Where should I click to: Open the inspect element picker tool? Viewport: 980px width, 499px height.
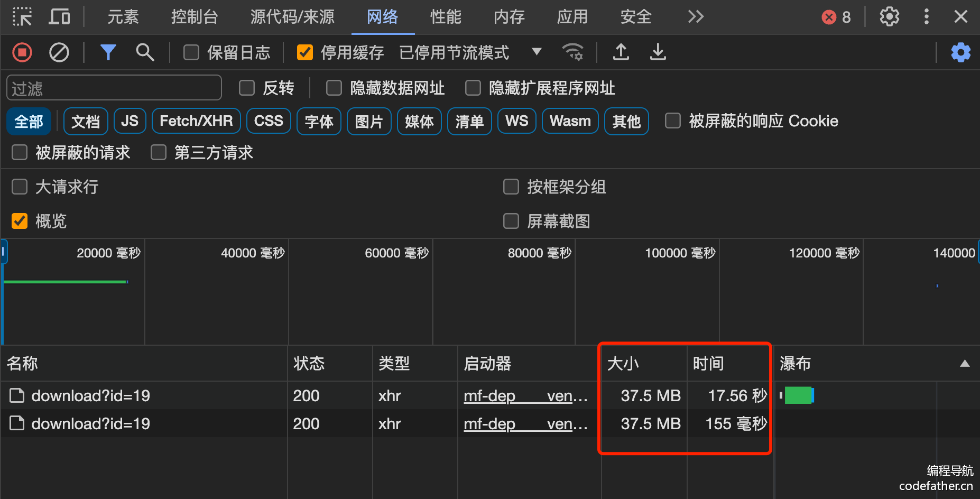(x=22, y=17)
